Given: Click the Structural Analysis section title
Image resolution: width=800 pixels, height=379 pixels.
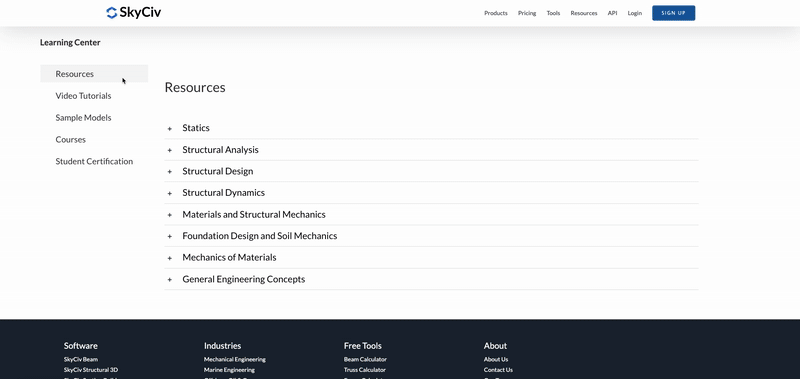Looking at the screenshot, I should pos(220,149).
